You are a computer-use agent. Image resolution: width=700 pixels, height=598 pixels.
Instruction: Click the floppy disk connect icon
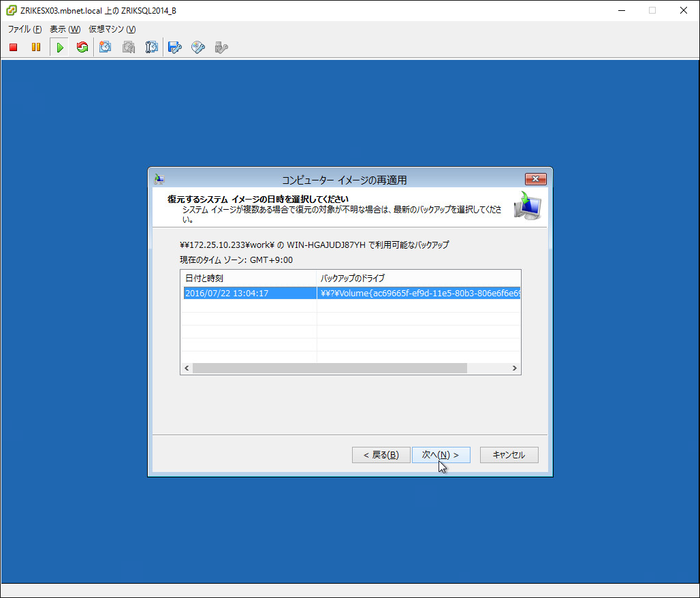[x=175, y=47]
